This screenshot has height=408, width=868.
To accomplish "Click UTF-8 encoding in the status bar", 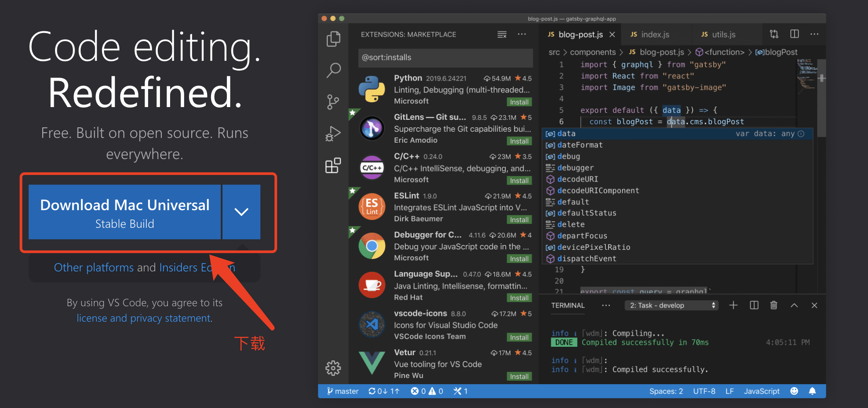I will coord(704,391).
